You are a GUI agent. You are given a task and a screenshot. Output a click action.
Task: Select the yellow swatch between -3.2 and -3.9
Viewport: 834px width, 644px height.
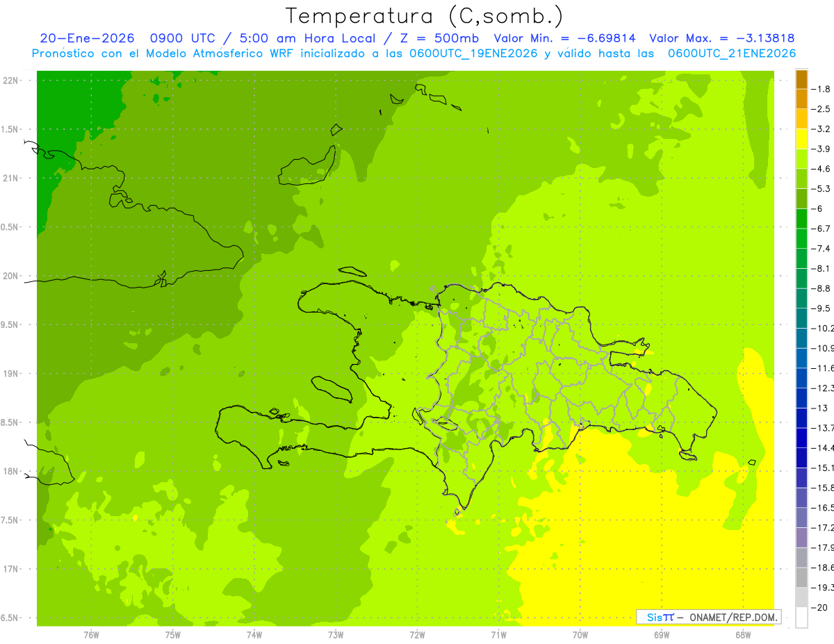coord(801,139)
